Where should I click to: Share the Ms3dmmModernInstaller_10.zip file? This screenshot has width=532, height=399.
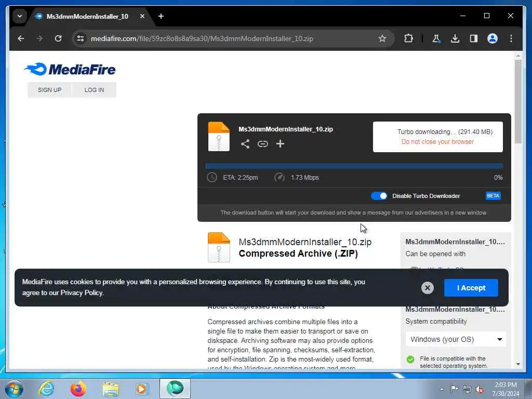coord(245,144)
